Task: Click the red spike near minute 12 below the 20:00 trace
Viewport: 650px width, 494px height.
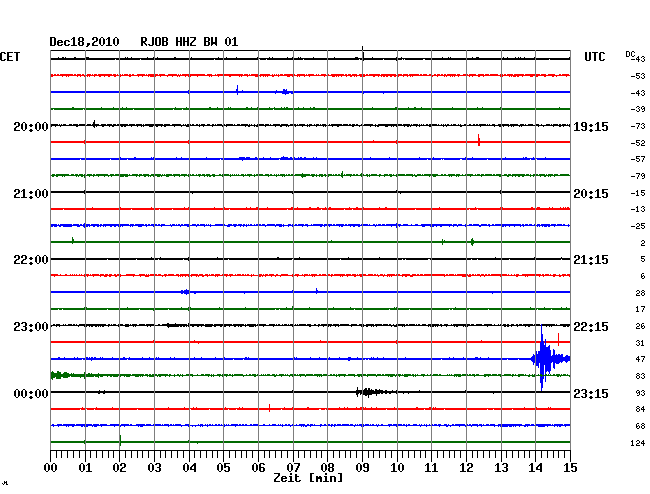Action: [479, 140]
